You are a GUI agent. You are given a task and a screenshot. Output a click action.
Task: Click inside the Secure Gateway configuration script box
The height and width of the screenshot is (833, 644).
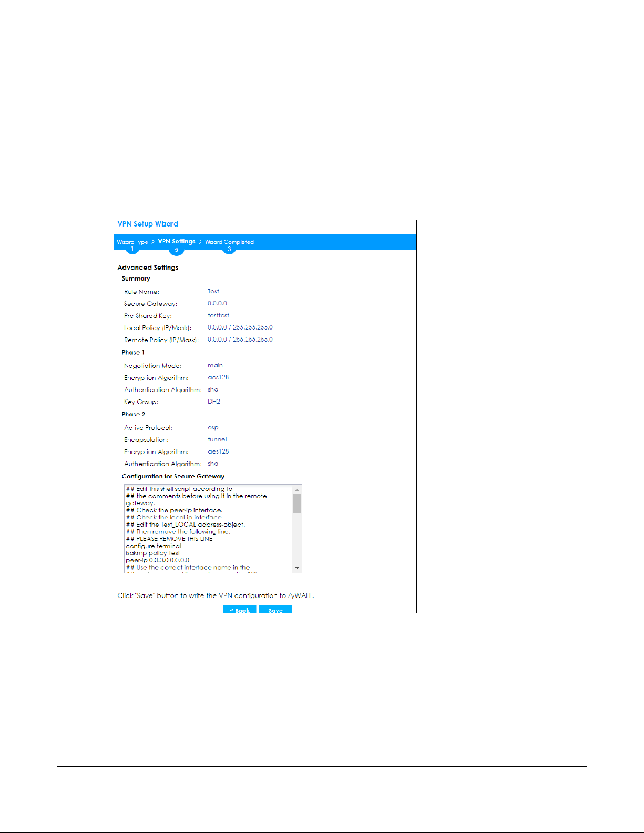pyautogui.click(x=208, y=528)
